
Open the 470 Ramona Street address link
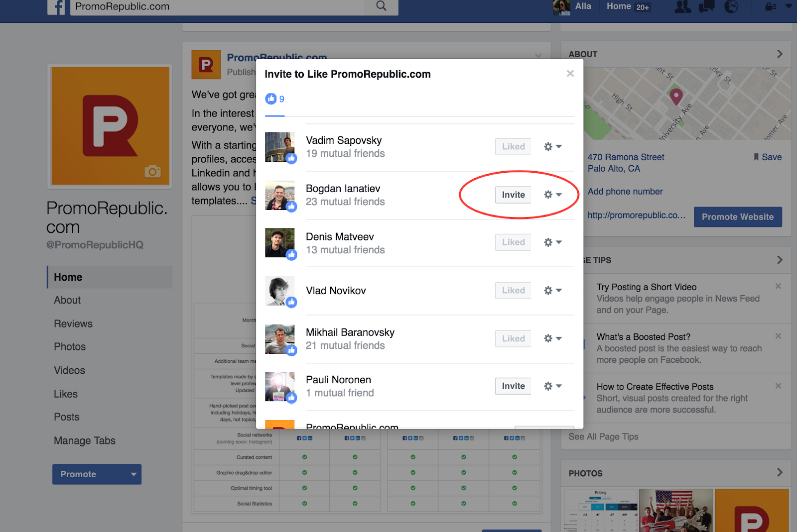click(626, 163)
